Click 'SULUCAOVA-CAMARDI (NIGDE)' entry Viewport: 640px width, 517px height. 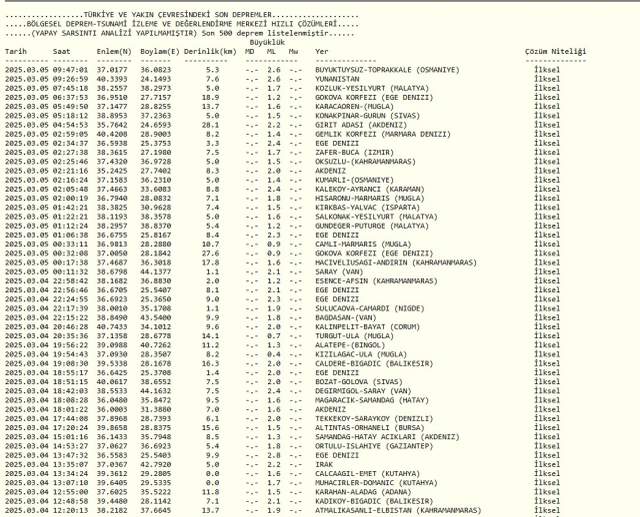(x=369, y=308)
